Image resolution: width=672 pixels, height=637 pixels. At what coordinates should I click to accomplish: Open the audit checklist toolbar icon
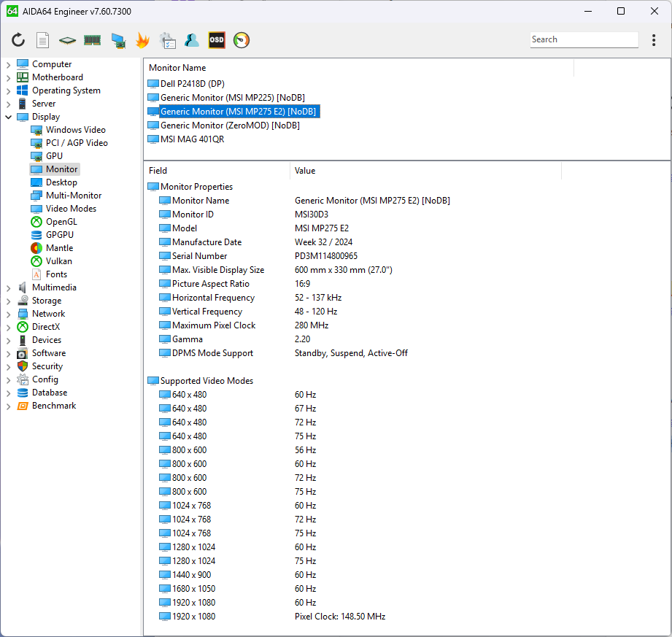167,40
